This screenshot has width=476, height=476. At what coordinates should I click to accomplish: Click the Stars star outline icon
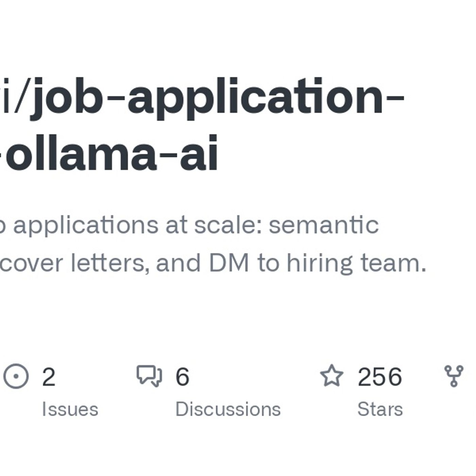pyautogui.click(x=331, y=375)
